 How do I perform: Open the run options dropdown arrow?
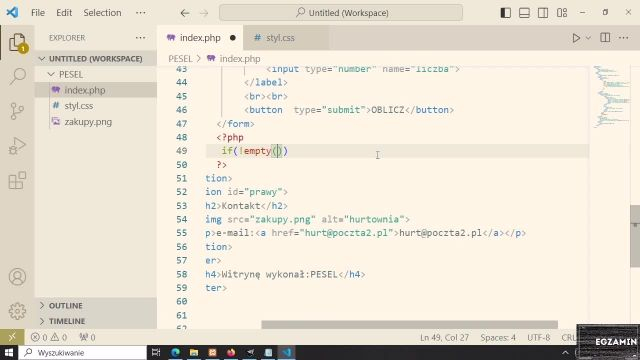tap(588, 38)
